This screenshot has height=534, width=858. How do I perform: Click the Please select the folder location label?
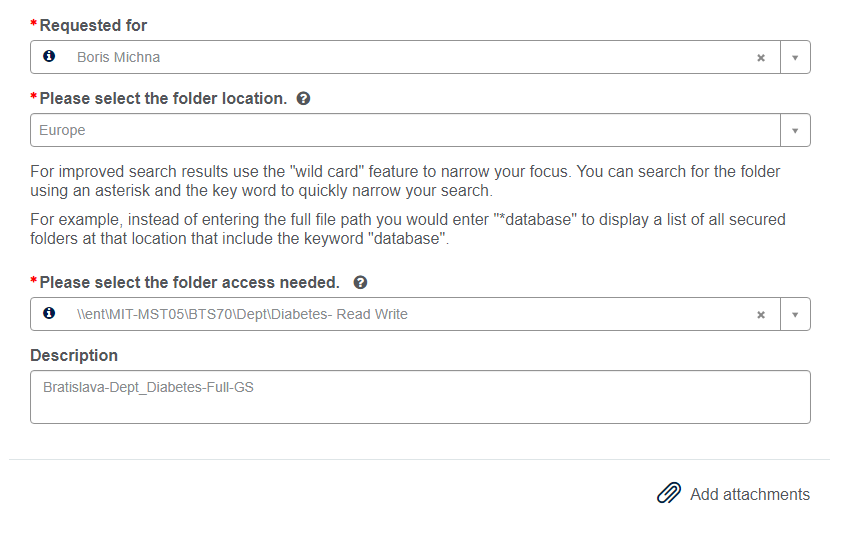(x=163, y=99)
